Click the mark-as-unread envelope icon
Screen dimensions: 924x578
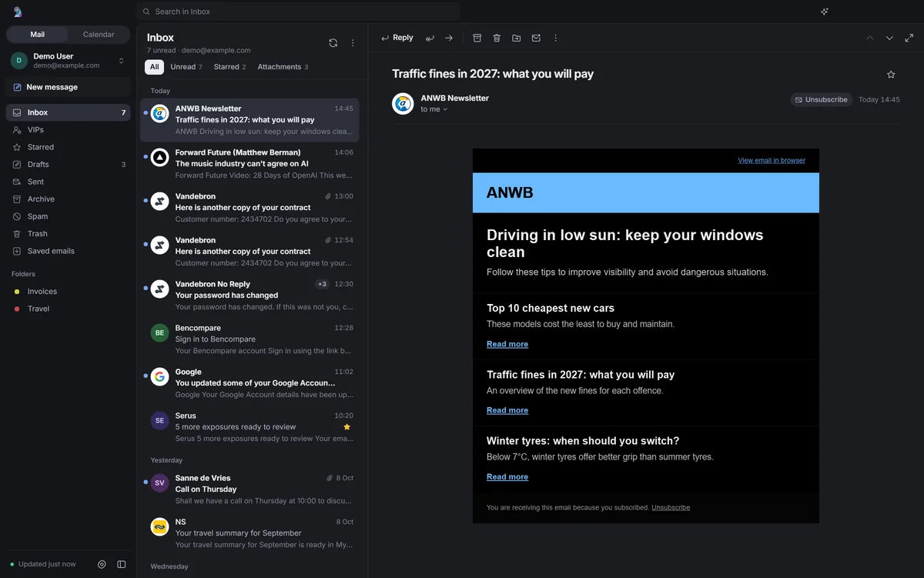point(536,38)
